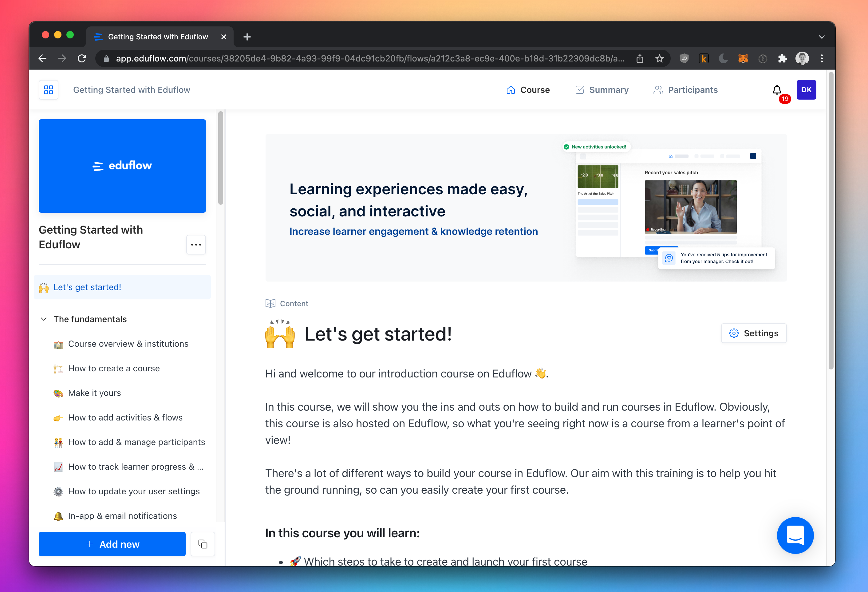
Task: Click the Content book icon label
Action: point(287,304)
